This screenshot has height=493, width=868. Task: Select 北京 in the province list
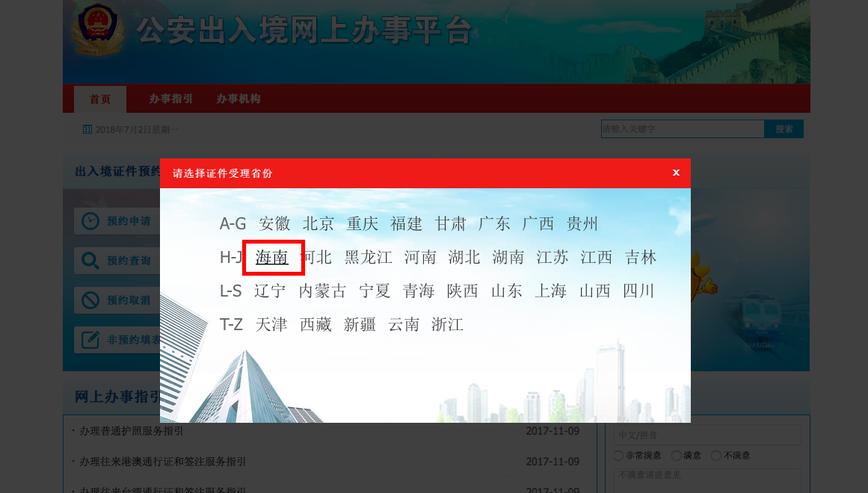[x=318, y=223]
